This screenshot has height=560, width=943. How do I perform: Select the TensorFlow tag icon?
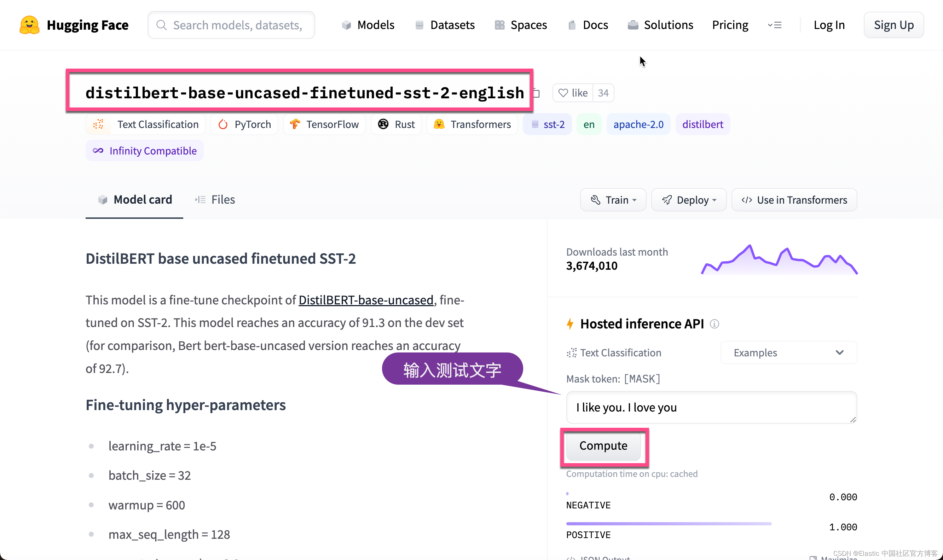pyautogui.click(x=295, y=124)
